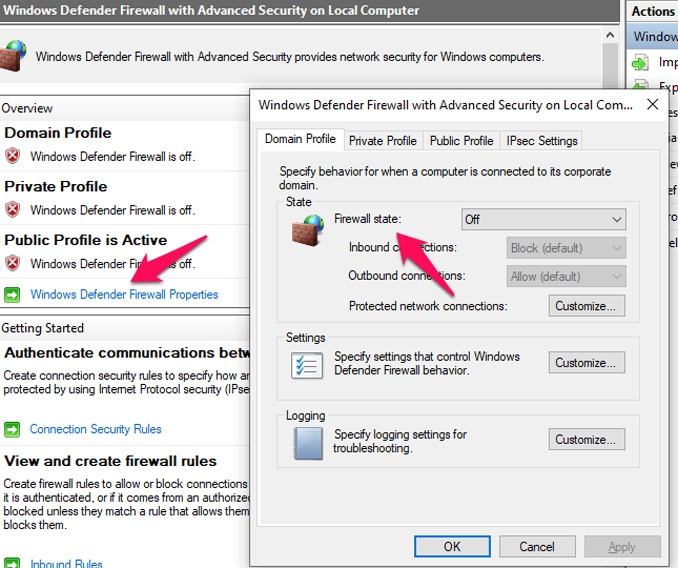Open the Firewall state dropdown showing Off
Viewport: 678px width, 568px height.
coord(544,220)
